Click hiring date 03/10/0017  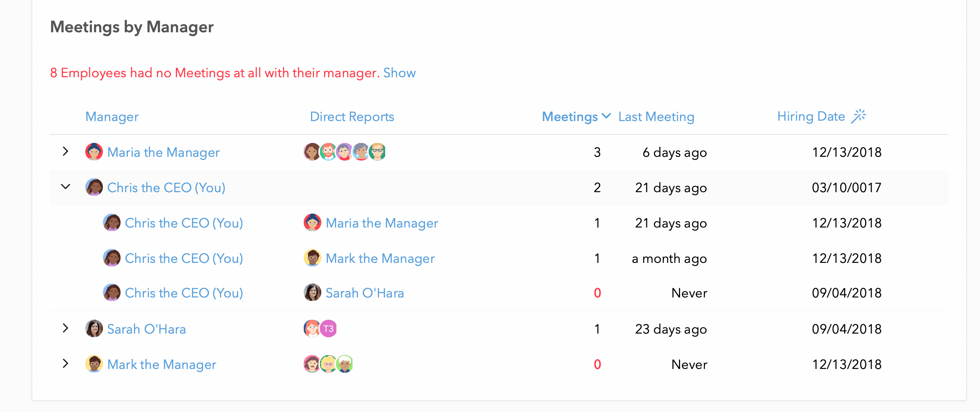[846, 188]
